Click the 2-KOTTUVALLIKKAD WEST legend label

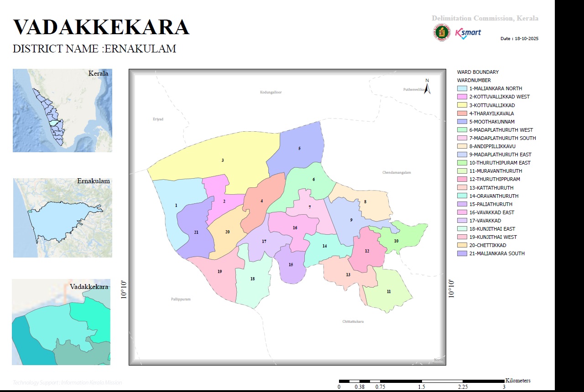(x=499, y=97)
